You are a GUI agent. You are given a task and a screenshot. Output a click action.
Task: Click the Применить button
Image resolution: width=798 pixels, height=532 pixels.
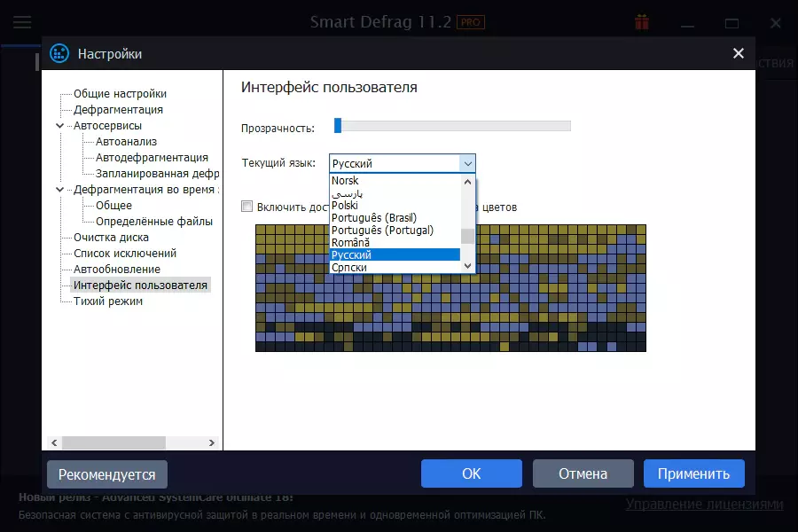pos(693,473)
